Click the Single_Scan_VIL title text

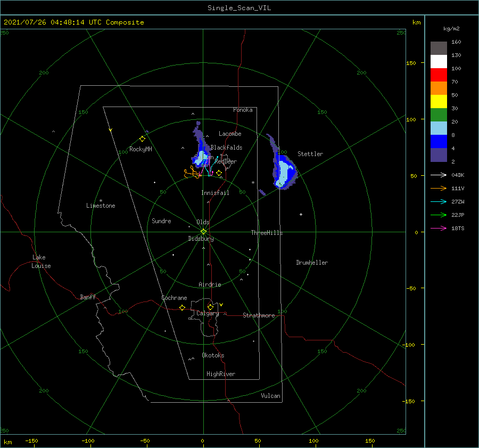point(239,8)
